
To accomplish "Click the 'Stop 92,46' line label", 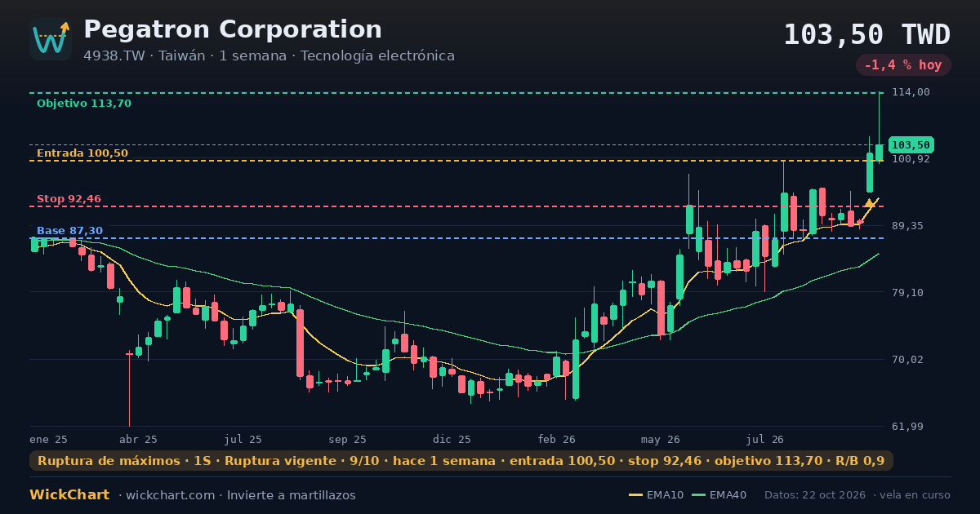I will pos(69,199).
